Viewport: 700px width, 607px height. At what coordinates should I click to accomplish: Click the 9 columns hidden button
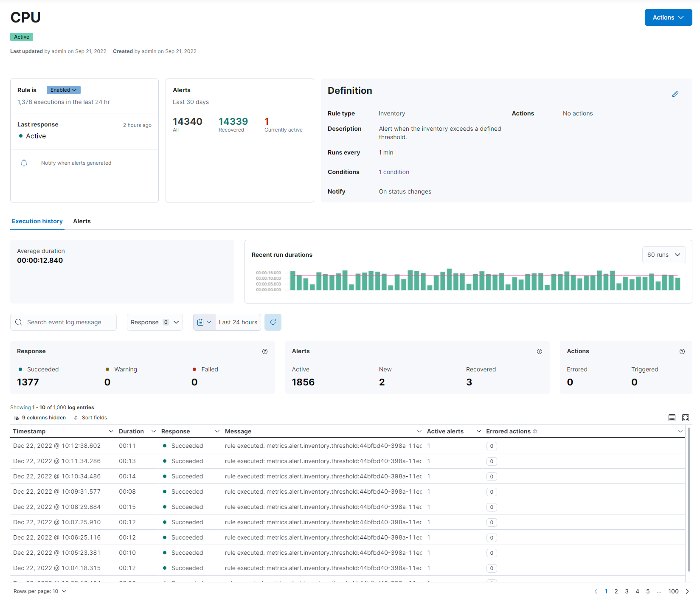40,418
